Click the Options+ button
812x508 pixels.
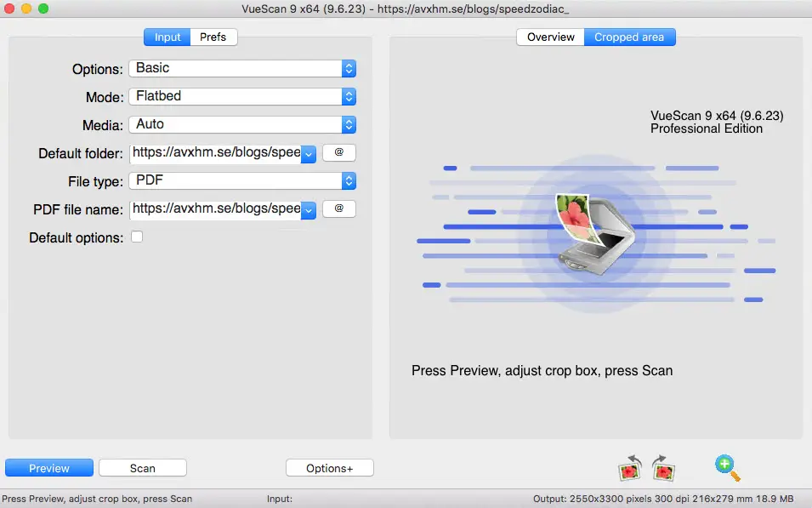tap(329, 468)
